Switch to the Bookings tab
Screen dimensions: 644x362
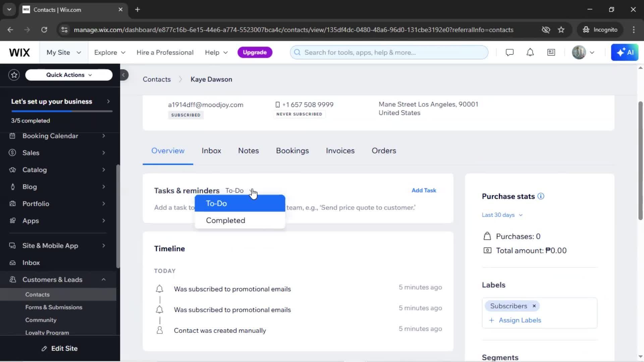(x=292, y=150)
